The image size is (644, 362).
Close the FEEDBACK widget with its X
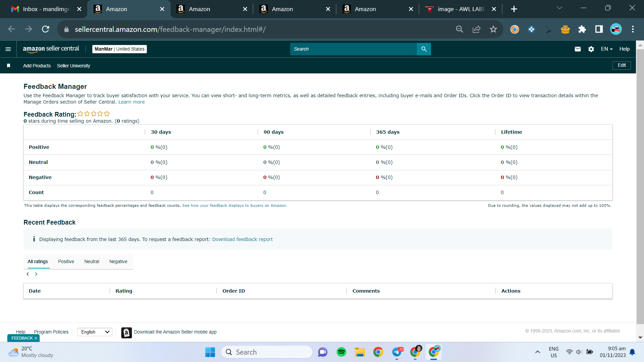(36, 338)
